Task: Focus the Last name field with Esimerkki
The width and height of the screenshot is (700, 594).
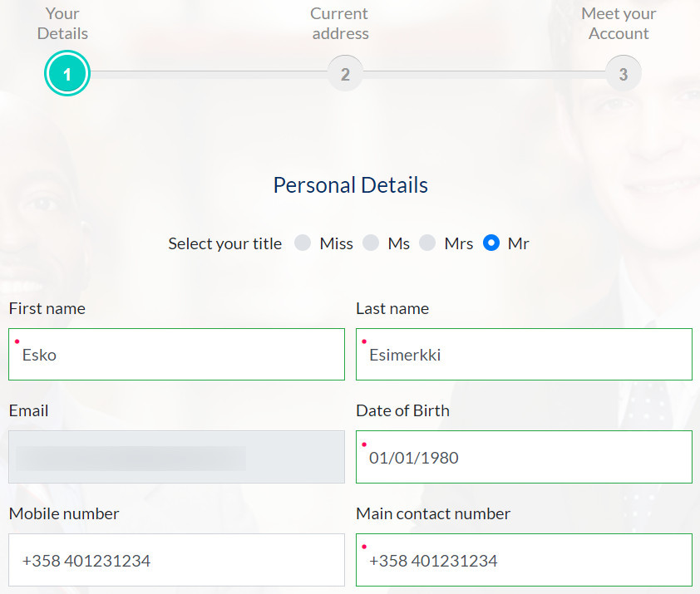Action: (524, 355)
